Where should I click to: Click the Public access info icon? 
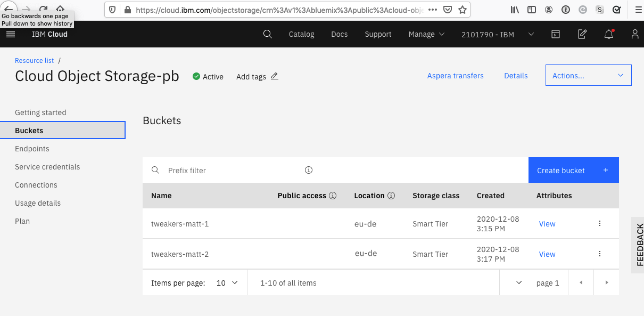tap(333, 196)
